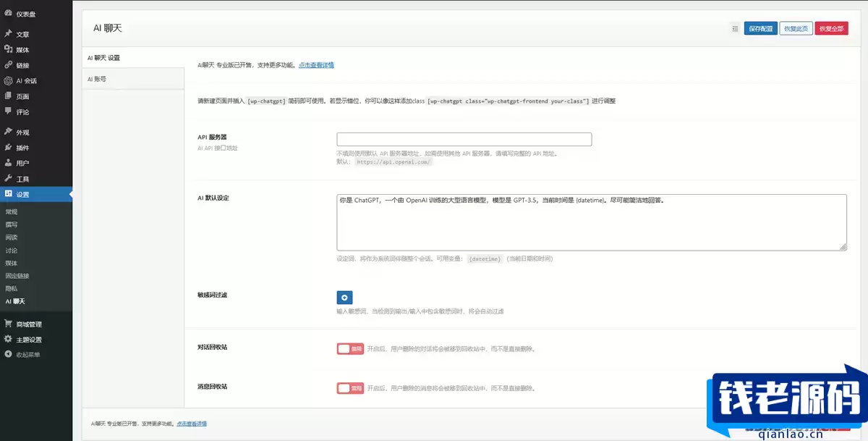Image resolution: width=868 pixels, height=441 pixels.
Task: Open 阅读 settings submenu
Action: point(11,238)
